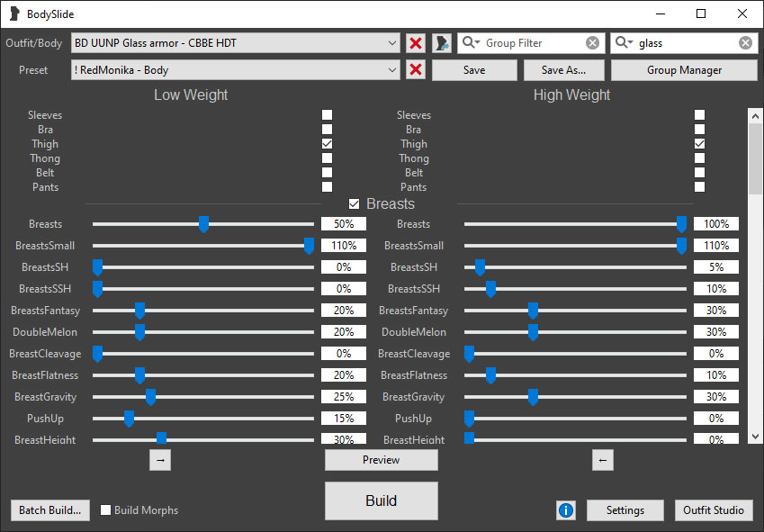Copy high weight values to low weight arrow

603,460
